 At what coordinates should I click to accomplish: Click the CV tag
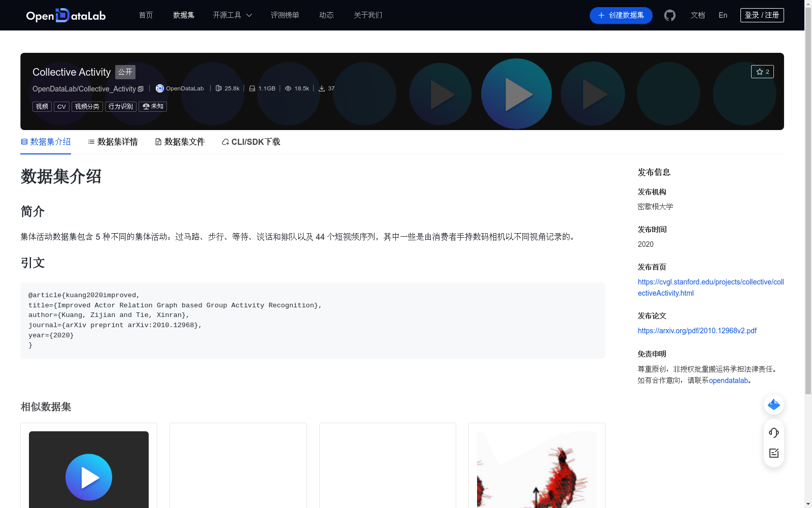(61, 107)
